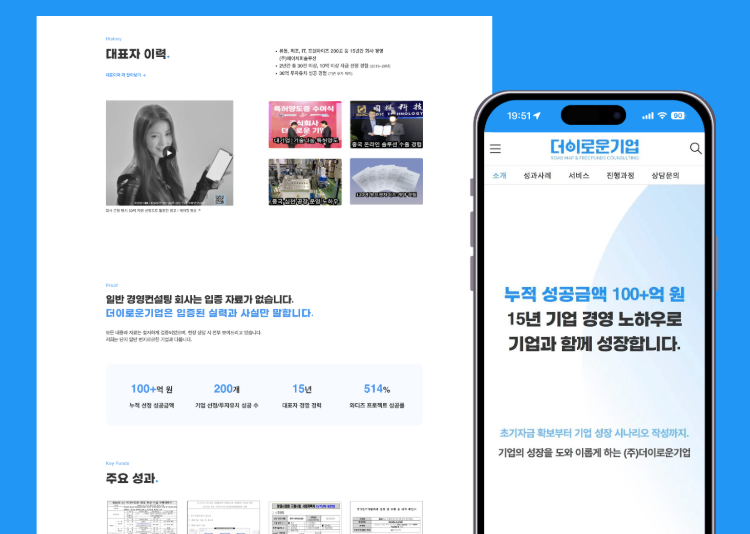Image resolution: width=750 pixels, height=534 pixels.
Task: Open the 서비스 tab
Action: pos(579,176)
